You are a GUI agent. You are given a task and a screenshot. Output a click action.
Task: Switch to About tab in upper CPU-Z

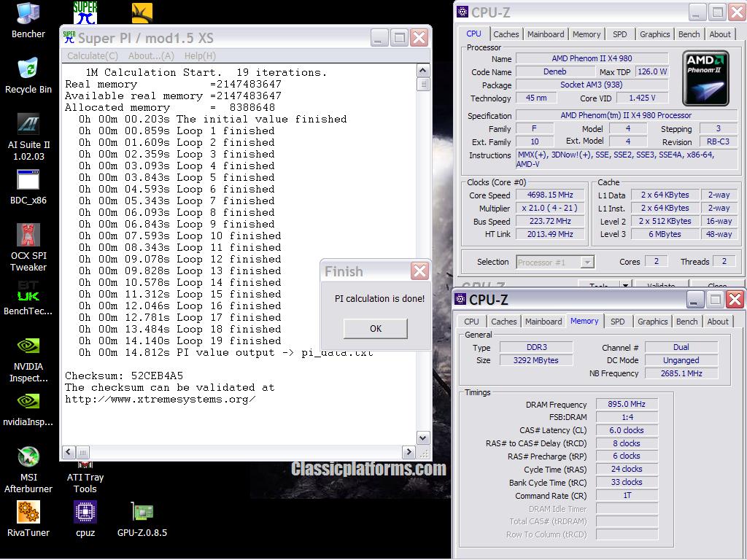720,34
